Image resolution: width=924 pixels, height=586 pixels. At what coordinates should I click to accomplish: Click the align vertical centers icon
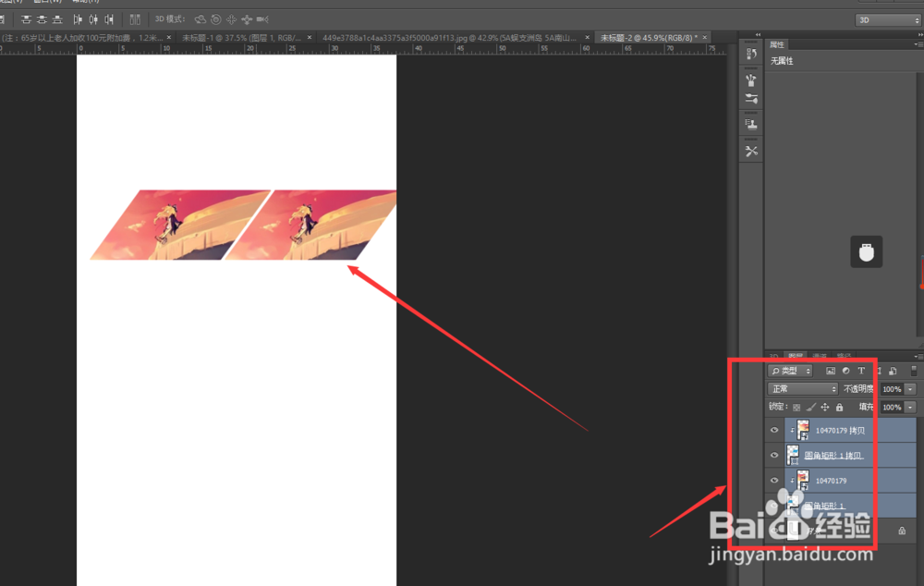(42, 19)
